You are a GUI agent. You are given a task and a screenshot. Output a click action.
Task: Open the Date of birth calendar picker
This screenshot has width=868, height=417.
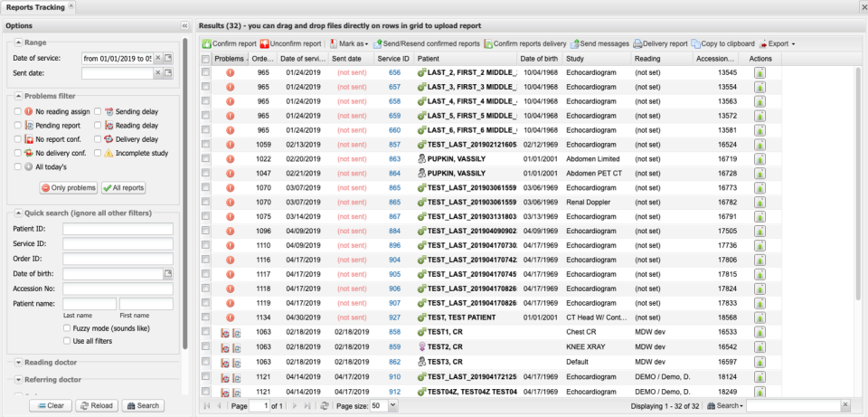click(x=168, y=273)
